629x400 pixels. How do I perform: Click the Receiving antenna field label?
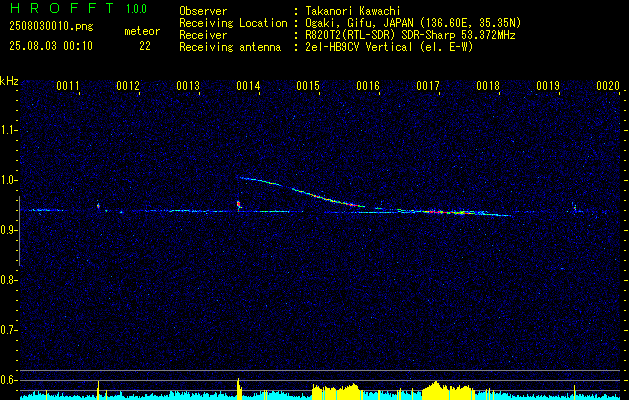[230, 47]
